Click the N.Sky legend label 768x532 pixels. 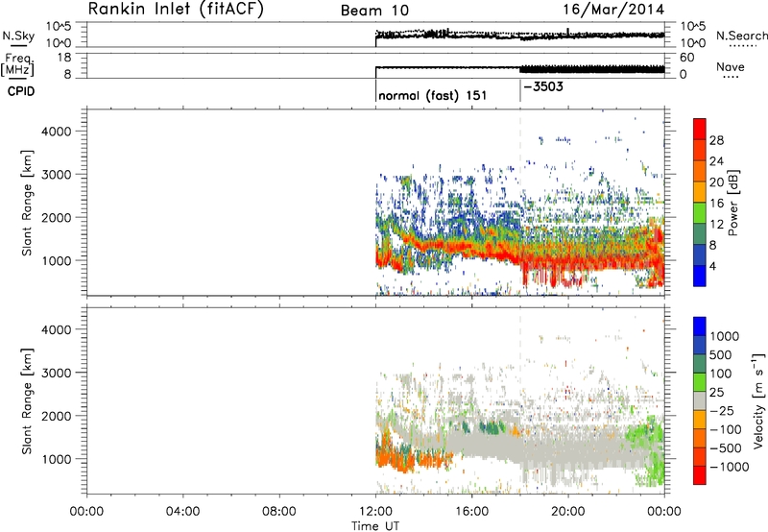coord(18,36)
